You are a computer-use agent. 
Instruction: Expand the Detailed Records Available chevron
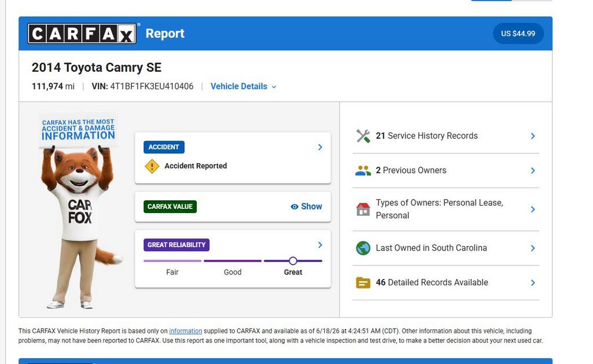click(x=533, y=283)
